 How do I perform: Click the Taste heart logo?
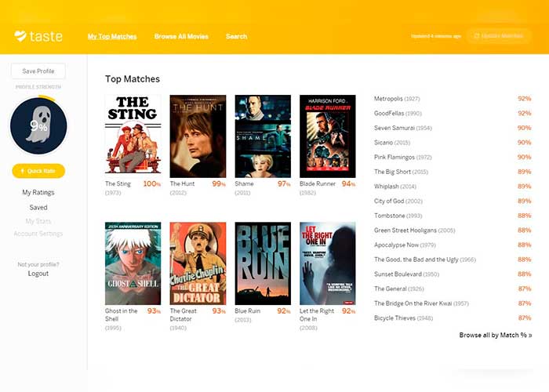pyautogui.click(x=20, y=36)
